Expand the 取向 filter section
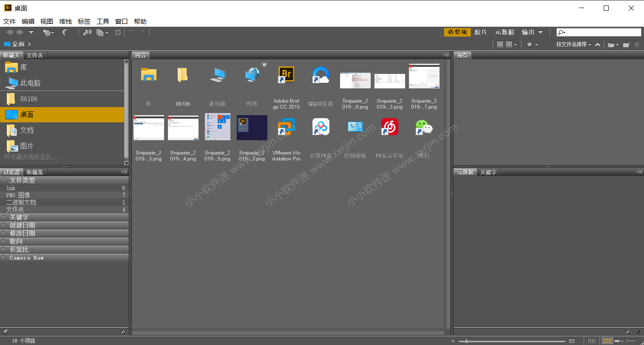Viewport: 644px width, 345px height. pyautogui.click(x=65, y=241)
